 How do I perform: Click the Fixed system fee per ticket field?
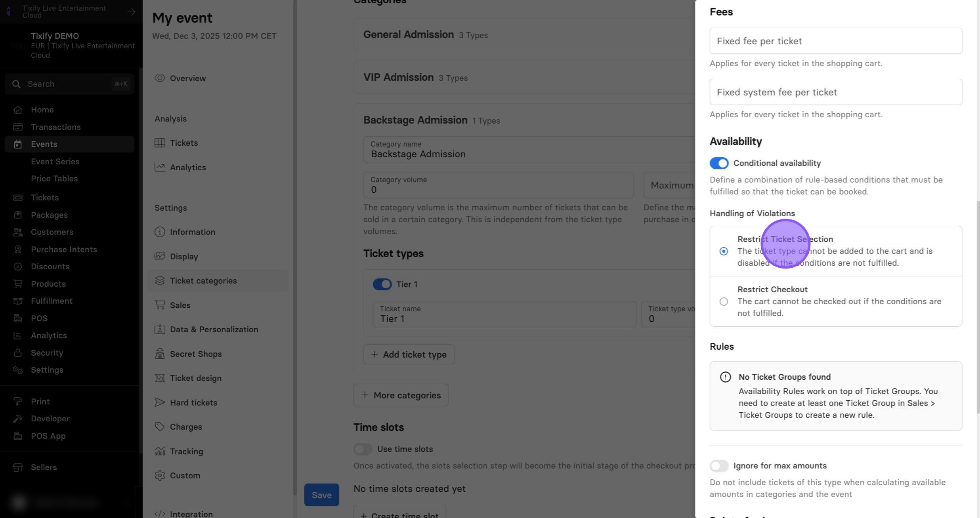click(x=836, y=92)
